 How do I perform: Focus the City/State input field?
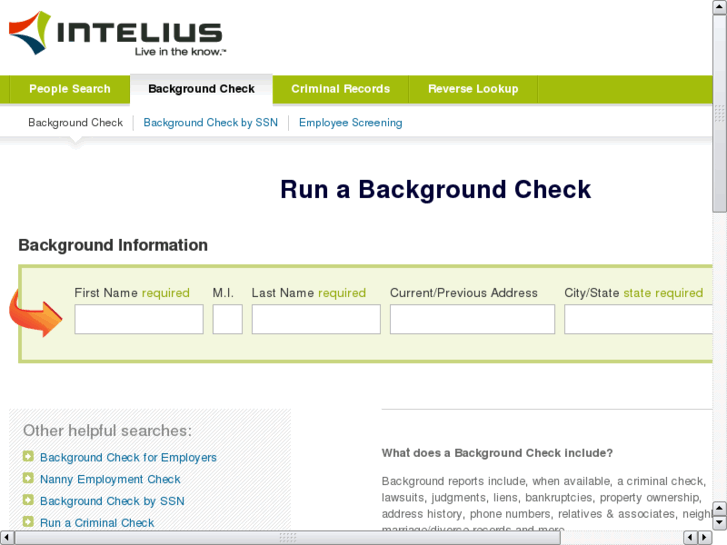(638, 319)
